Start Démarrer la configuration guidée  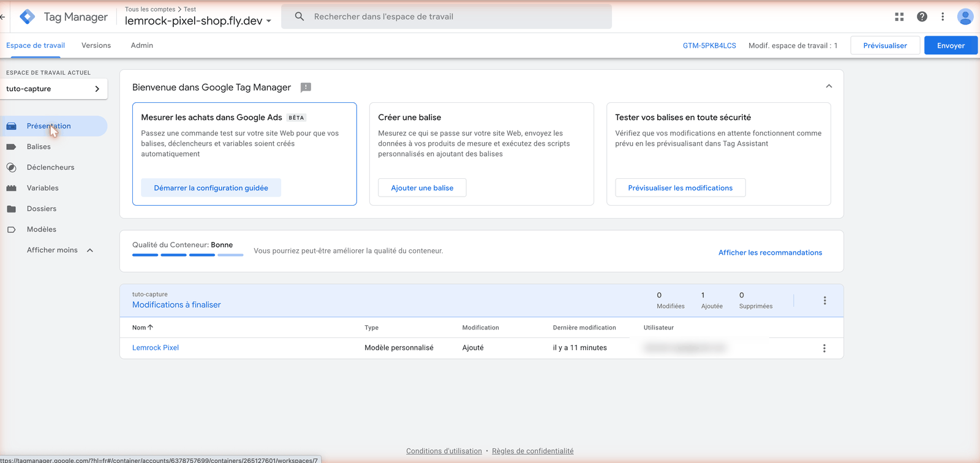click(211, 188)
